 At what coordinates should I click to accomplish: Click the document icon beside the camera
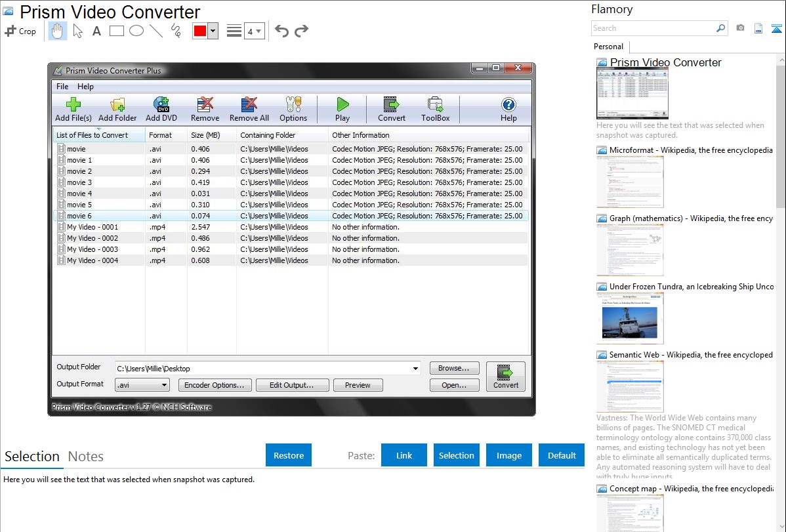click(x=758, y=28)
